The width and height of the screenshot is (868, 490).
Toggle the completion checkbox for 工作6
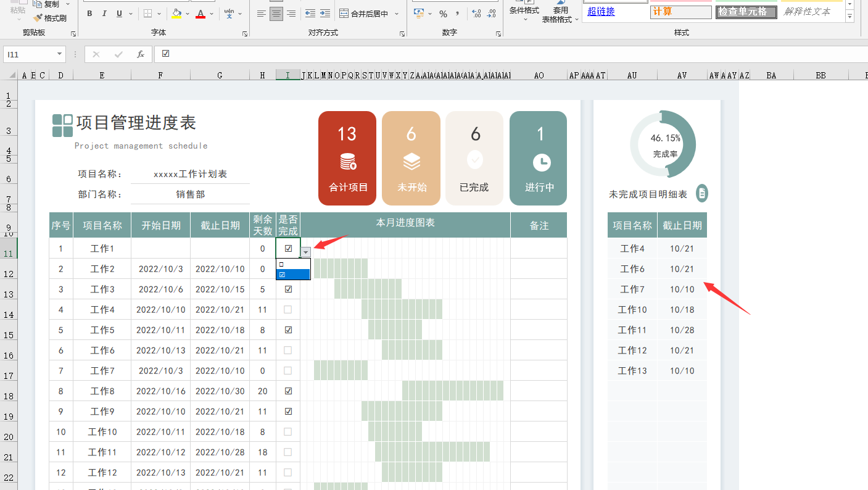point(288,351)
